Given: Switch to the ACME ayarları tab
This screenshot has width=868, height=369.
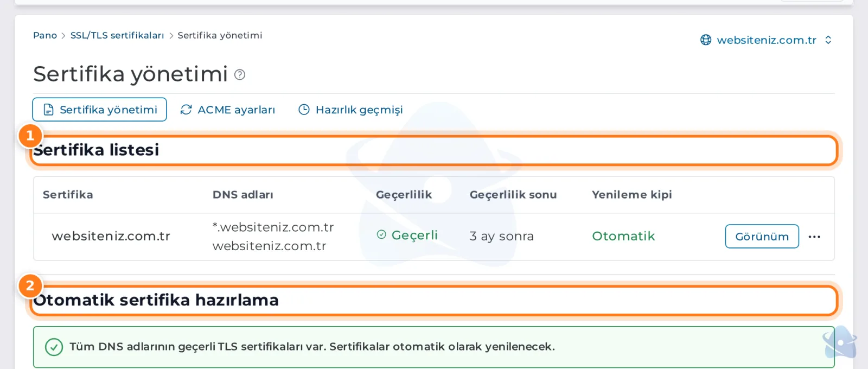Looking at the screenshot, I should (228, 110).
